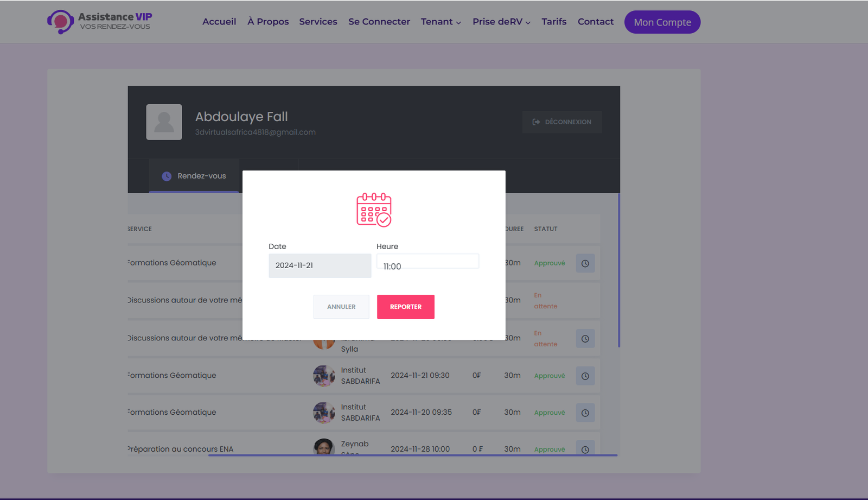Expand the Prise deRV dropdown menu

click(x=501, y=22)
